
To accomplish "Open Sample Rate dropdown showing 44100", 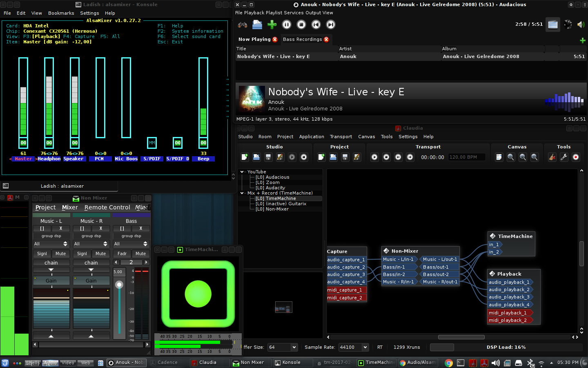I will (354, 347).
